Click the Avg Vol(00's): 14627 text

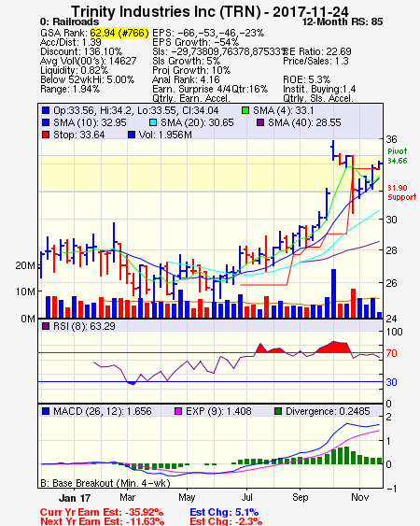pos(88,61)
